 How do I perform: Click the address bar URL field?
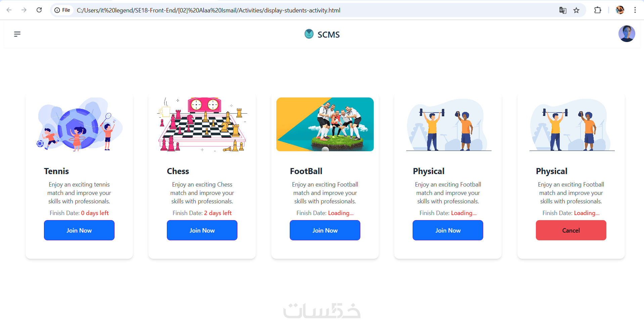point(208,10)
